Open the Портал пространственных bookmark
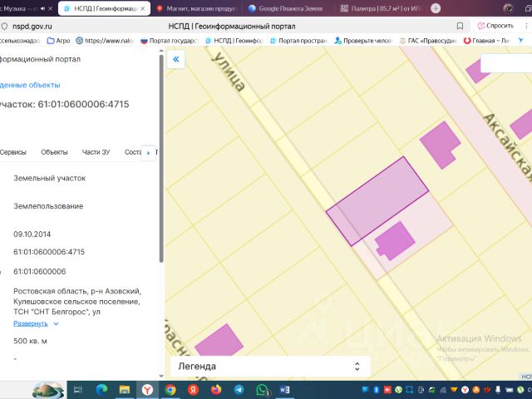 [298, 41]
